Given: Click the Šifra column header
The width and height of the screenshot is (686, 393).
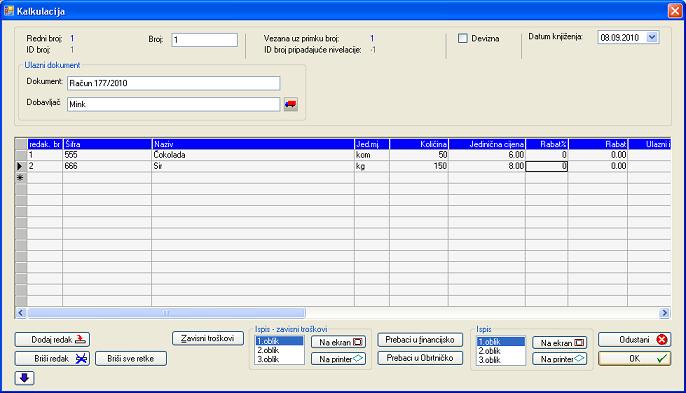Looking at the screenshot, I should 107,144.
